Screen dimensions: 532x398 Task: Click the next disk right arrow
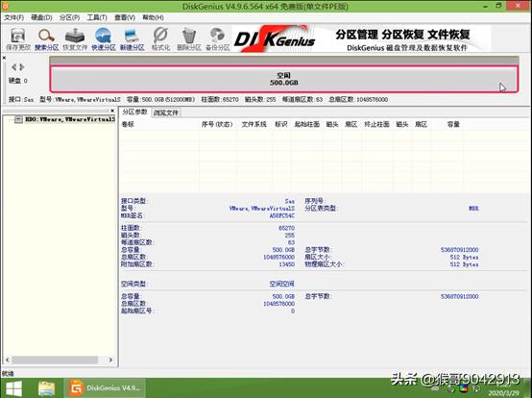point(22,67)
